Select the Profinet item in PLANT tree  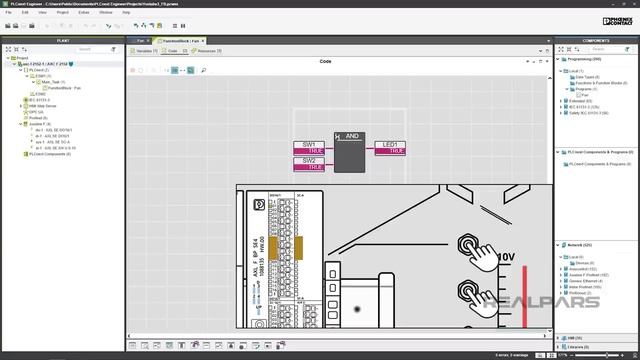[x=38, y=118]
